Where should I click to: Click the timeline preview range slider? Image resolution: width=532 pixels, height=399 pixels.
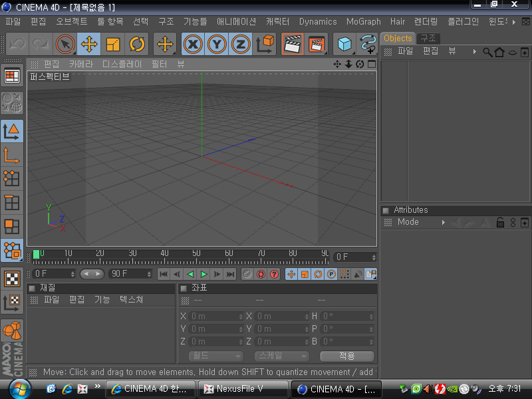(92, 274)
